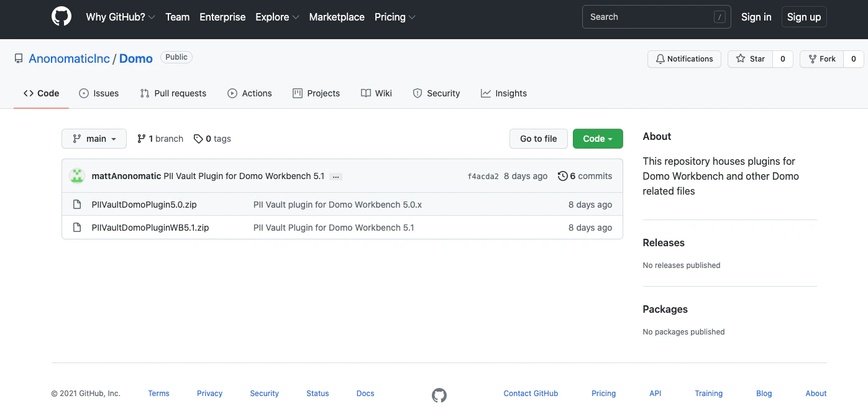Expand the Why GitHub? menu
Viewport: 868px width, 411px height.
click(121, 17)
